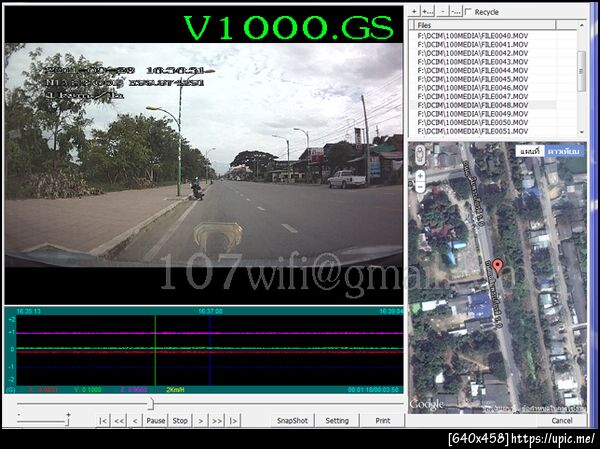The image size is (600, 449).
Task: Click the 2Km/H speed readout
Action: (x=175, y=390)
